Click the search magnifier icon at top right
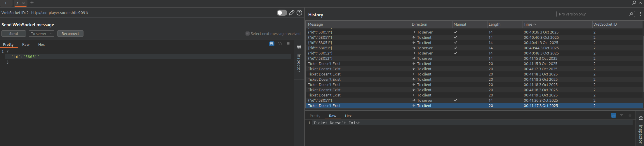This screenshot has width=644, height=146. click(634, 3)
